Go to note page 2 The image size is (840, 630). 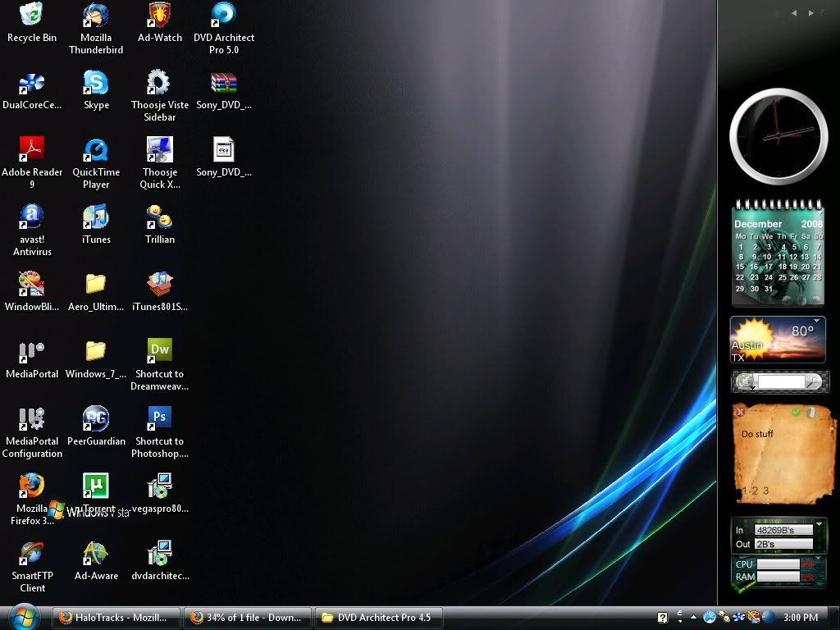tap(755, 491)
